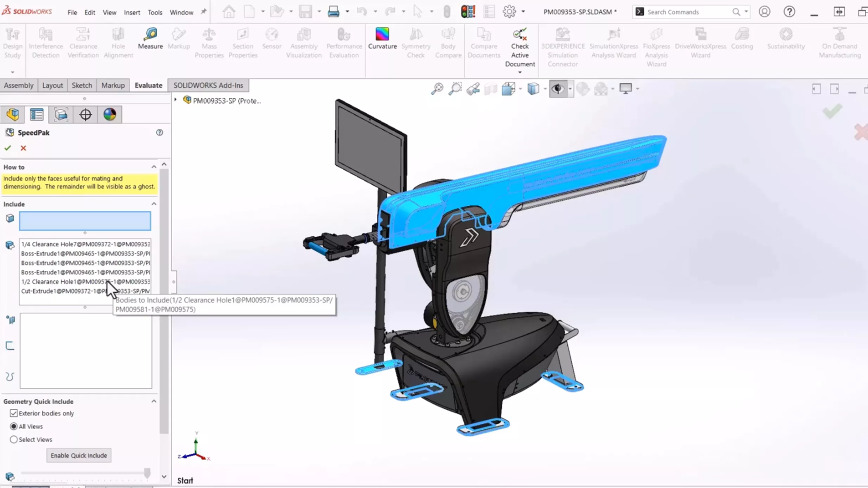The height and width of the screenshot is (488, 868).
Task: Accept SpeedPak with green checkmark
Action: pos(8,148)
